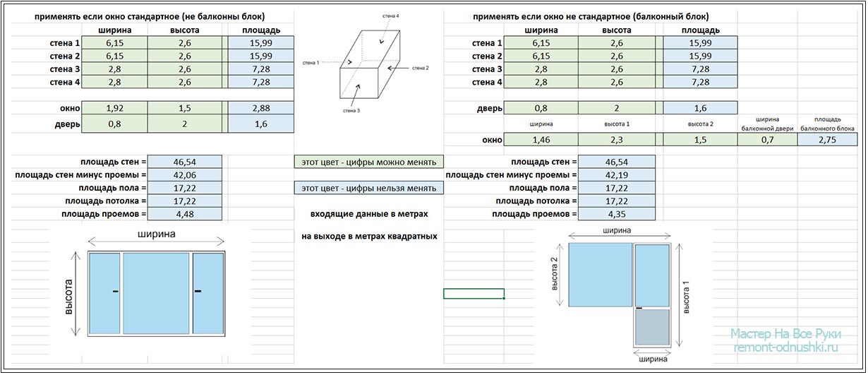868x375 pixels.
Task: Select 'ширина балконной двери' header cell
Action: click(767, 124)
